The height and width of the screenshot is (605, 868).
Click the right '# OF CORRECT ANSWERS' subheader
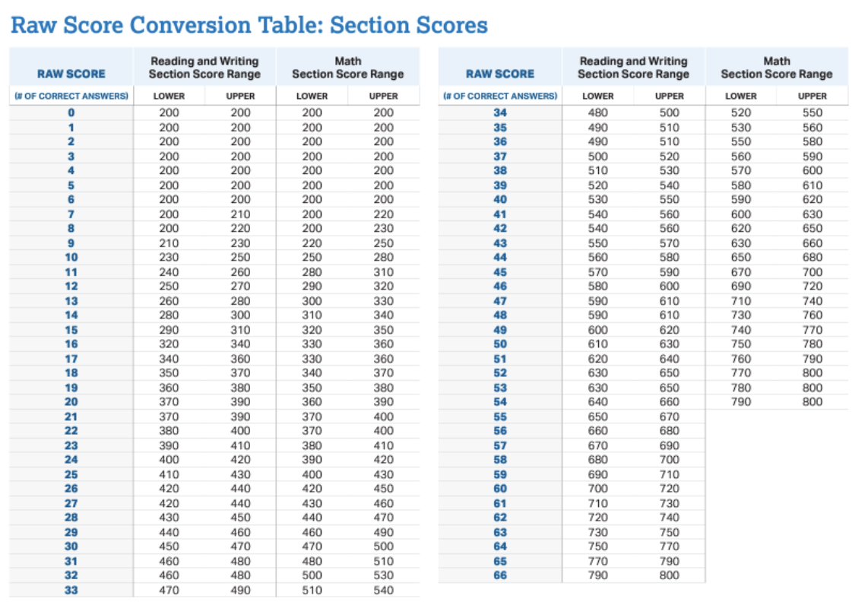click(x=500, y=97)
